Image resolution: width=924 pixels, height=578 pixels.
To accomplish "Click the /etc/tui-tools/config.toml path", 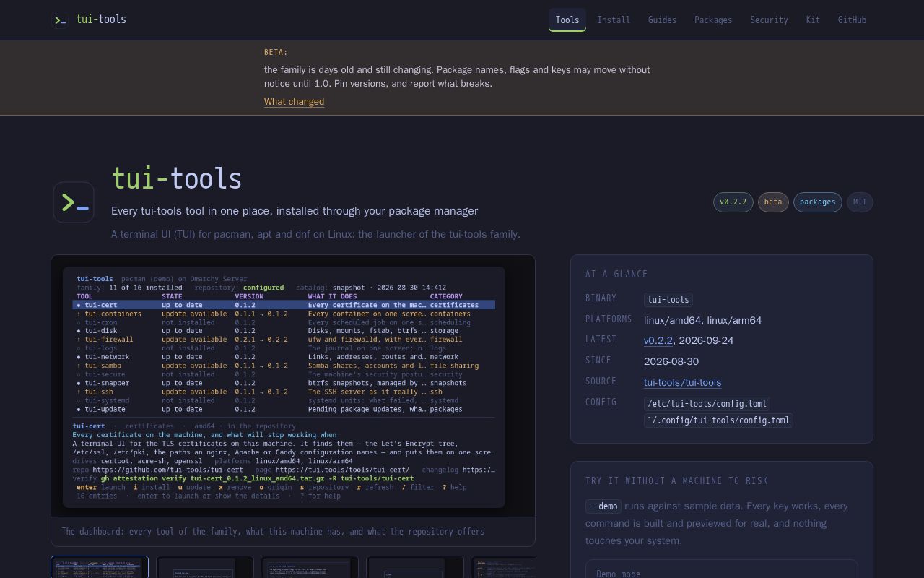I will point(707,404).
